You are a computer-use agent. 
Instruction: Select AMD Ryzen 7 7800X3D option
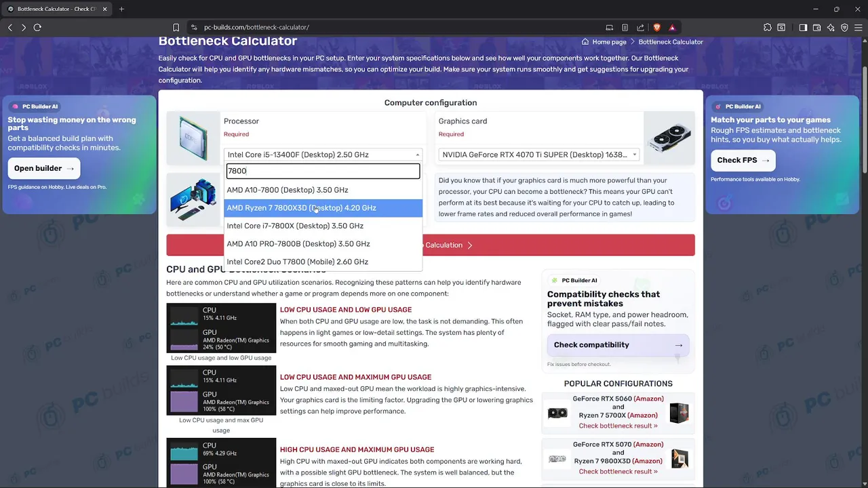[x=323, y=208]
